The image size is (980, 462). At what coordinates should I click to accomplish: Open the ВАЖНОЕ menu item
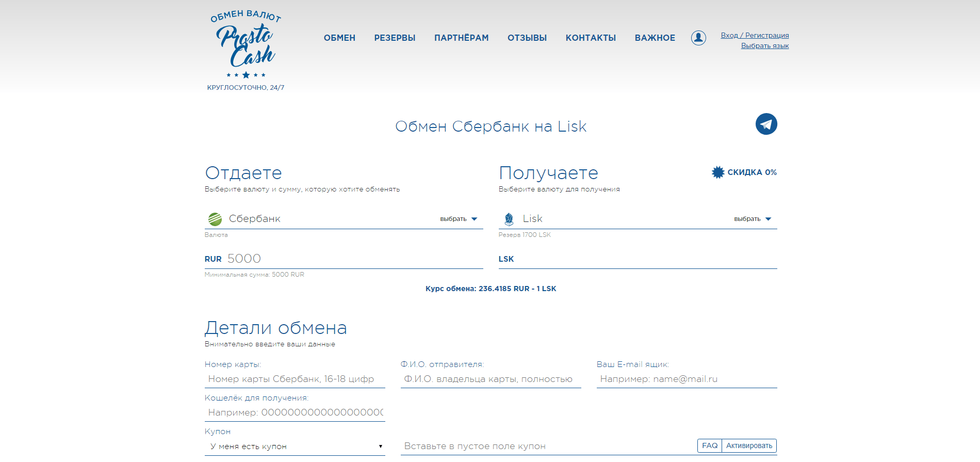pyautogui.click(x=655, y=38)
